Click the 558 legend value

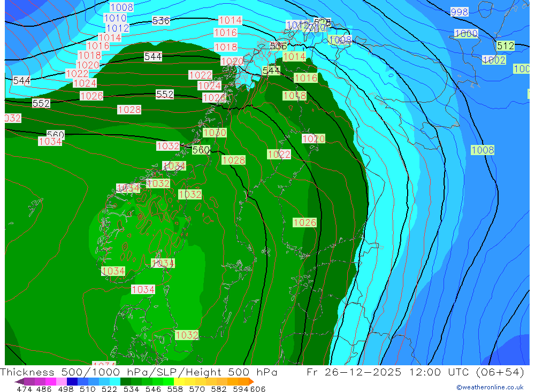(175, 389)
